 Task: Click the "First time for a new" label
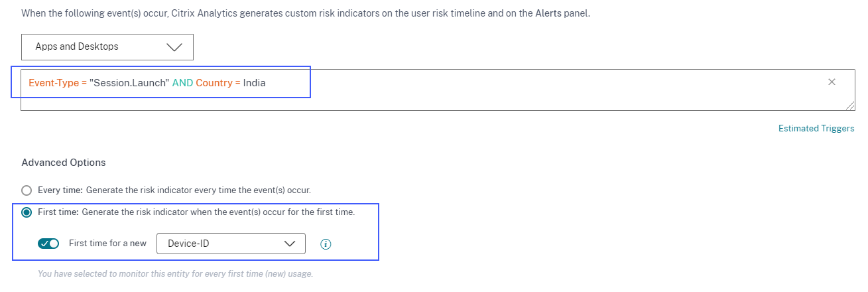pos(107,244)
